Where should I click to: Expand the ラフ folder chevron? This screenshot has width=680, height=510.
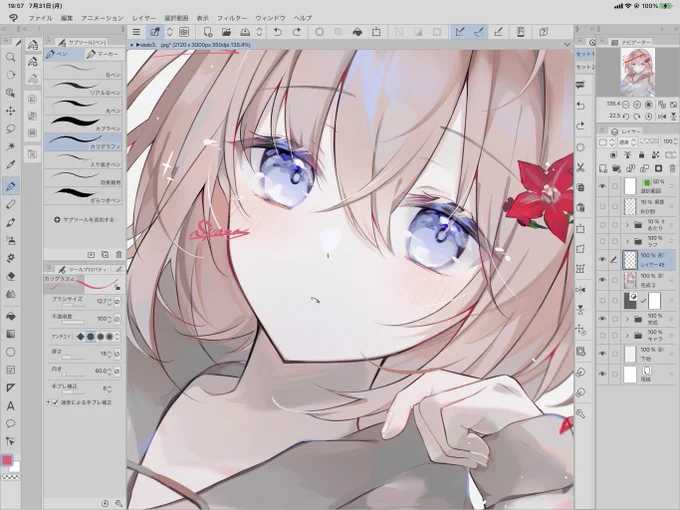[627, 241]
